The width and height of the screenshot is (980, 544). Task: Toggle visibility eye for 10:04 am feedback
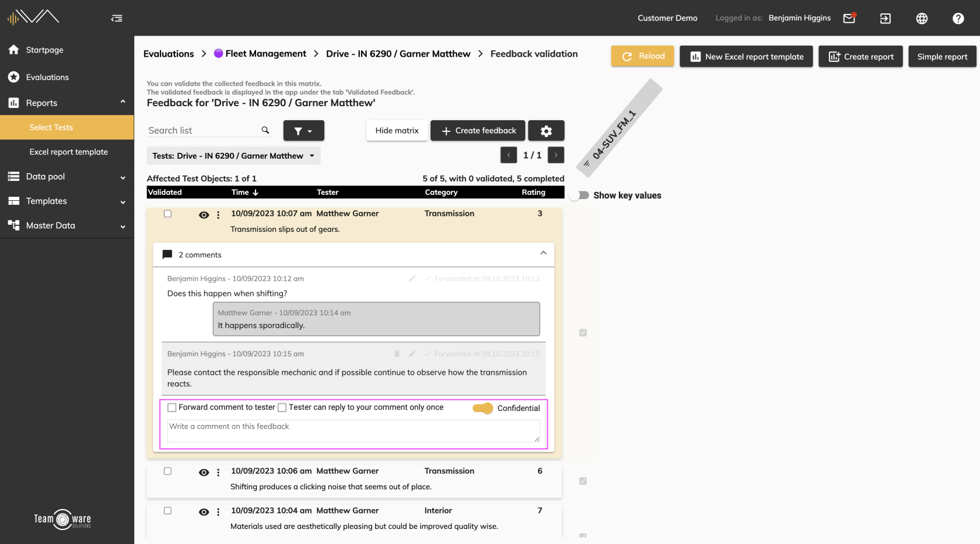tap(204, 512)
